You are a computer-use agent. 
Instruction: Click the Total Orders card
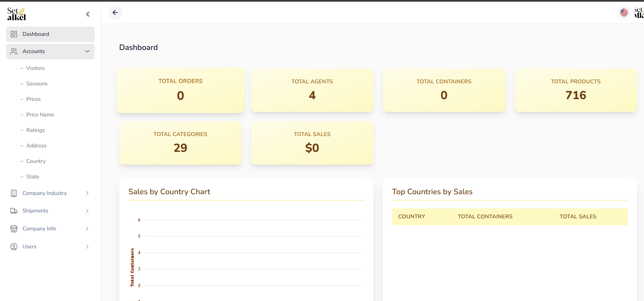point(181,90)
